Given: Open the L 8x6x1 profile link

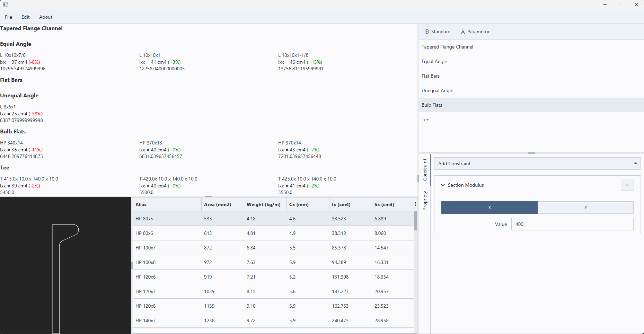Looking at the screenshot, I should pyautogui.click(x=8, y=106).
